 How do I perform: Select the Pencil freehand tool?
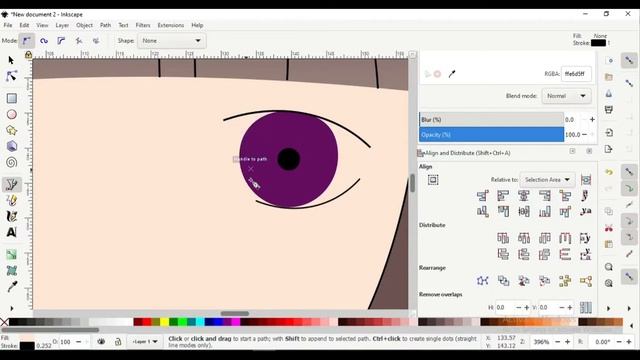coord(11,200)
